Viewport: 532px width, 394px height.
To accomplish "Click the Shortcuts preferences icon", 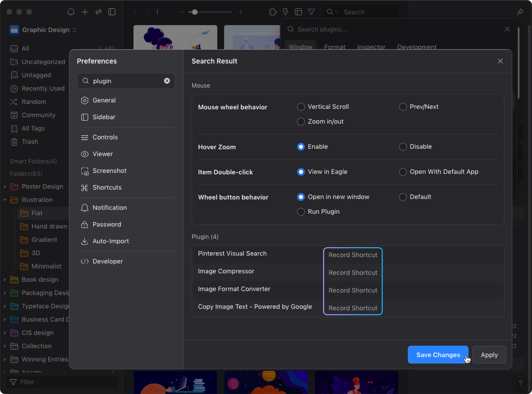I will point(84,187).
